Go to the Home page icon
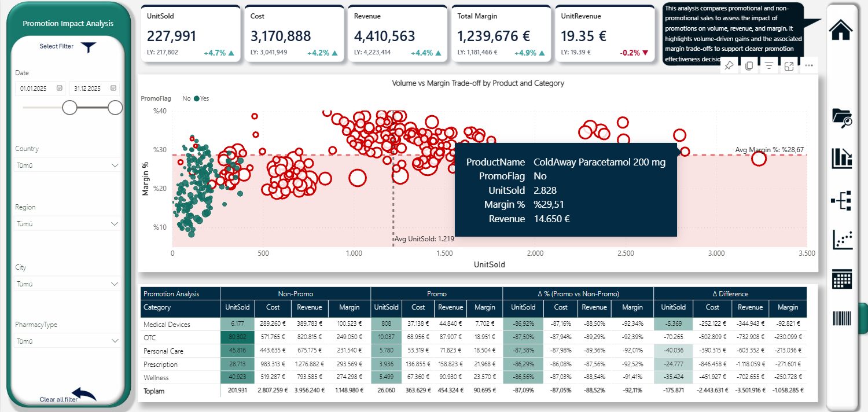 tap(841, 30)
